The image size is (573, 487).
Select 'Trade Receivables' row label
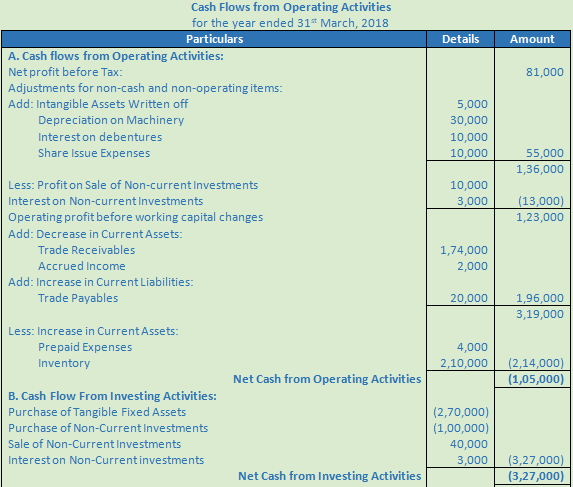[x=87, y=250]
